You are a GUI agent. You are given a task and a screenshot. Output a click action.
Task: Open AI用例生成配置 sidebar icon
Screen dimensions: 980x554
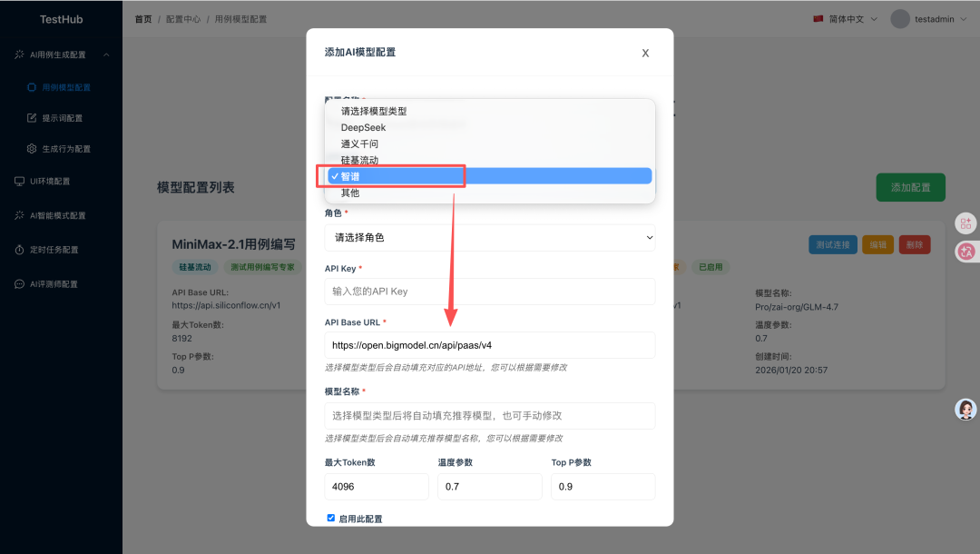(x=19, y=54)
